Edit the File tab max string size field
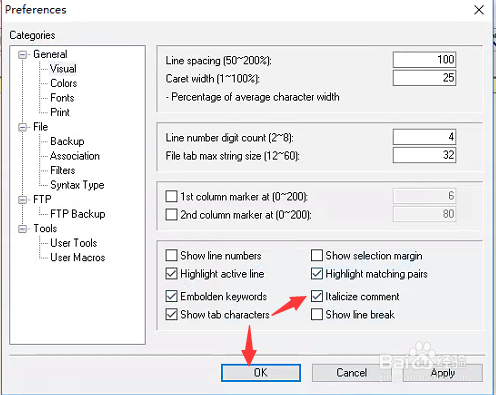Viewport: 496px width, 395px height. pyautogui.click(x=424, y=155)
